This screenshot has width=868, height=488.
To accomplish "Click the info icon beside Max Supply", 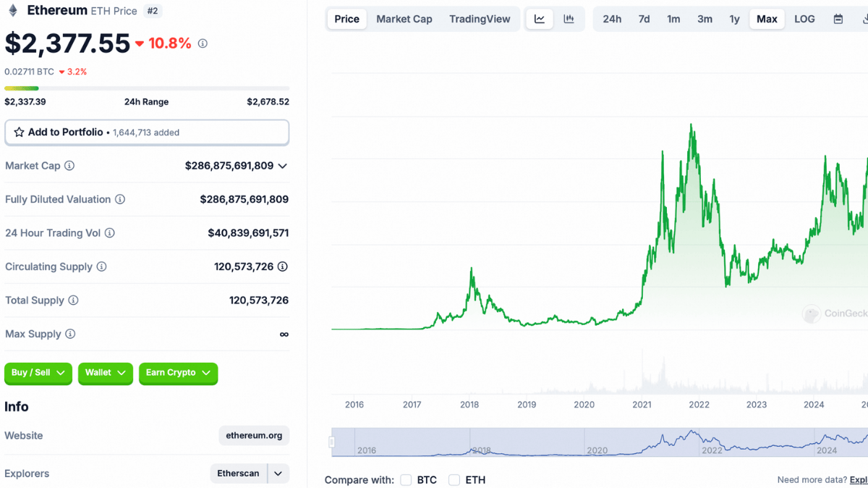I will [70, 334].
